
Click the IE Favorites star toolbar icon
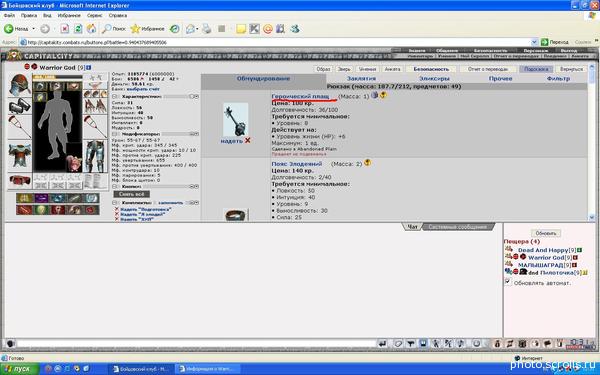pyautogui.click(x=135, y=29)
